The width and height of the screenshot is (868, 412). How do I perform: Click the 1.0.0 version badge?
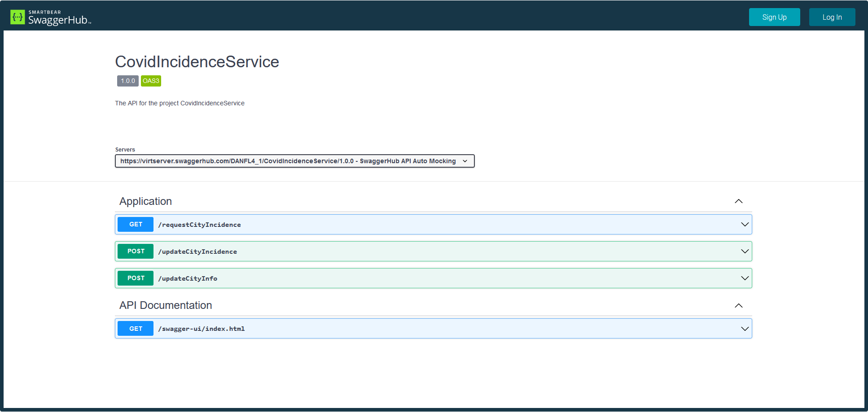(128, 81)
